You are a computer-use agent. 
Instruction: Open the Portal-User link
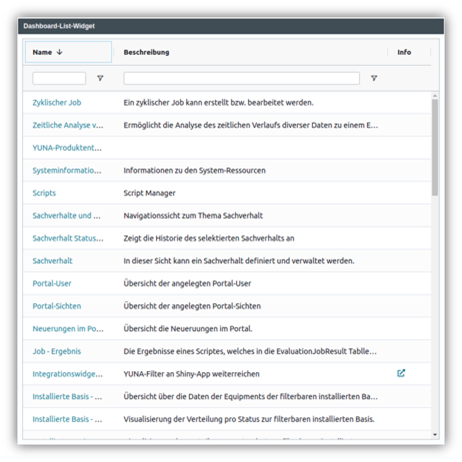click(52, 283)
